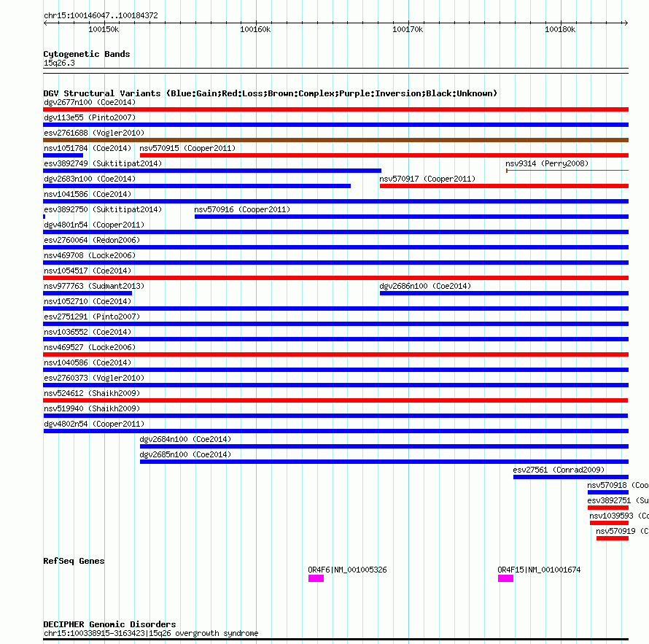This screenshot has width=649, height=644.
Task: Open the nsv570916 (Cooper2011) label
Action: (242, 209)
